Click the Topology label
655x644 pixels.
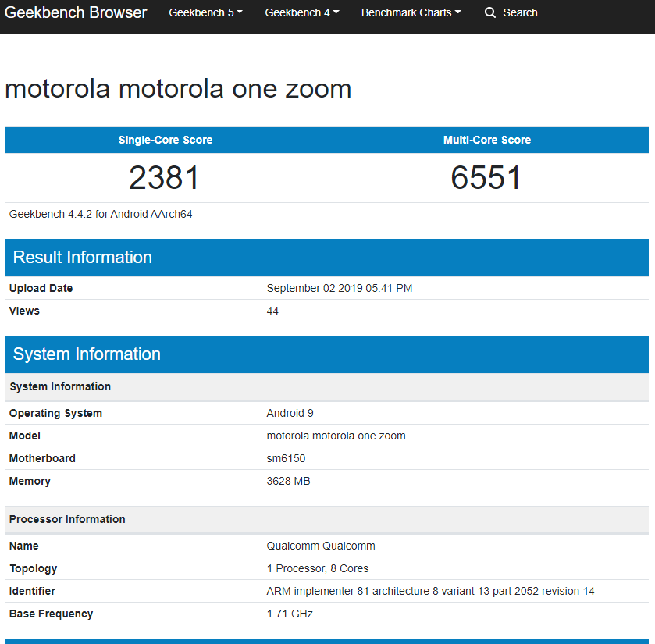(x=33, y=568)
